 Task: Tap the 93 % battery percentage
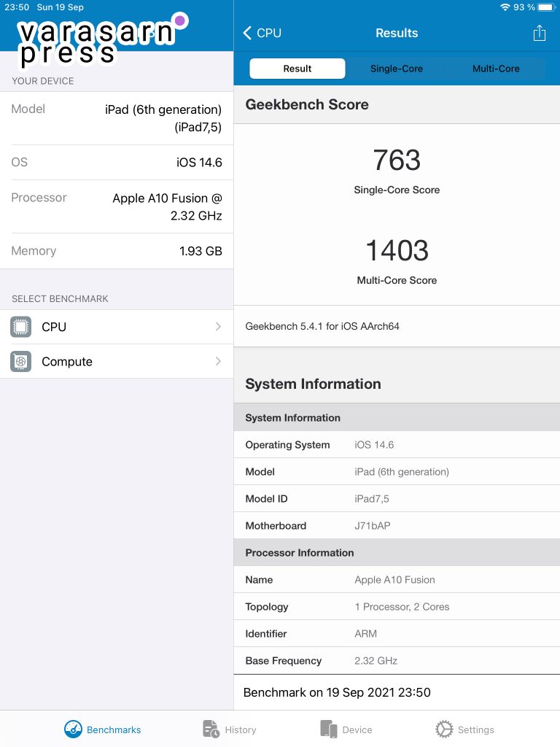tap(524, 7)
